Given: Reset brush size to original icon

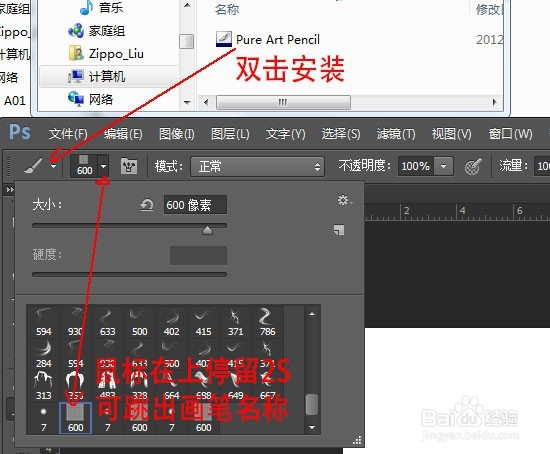Looking at the screenshot, I should pos(147,205).
